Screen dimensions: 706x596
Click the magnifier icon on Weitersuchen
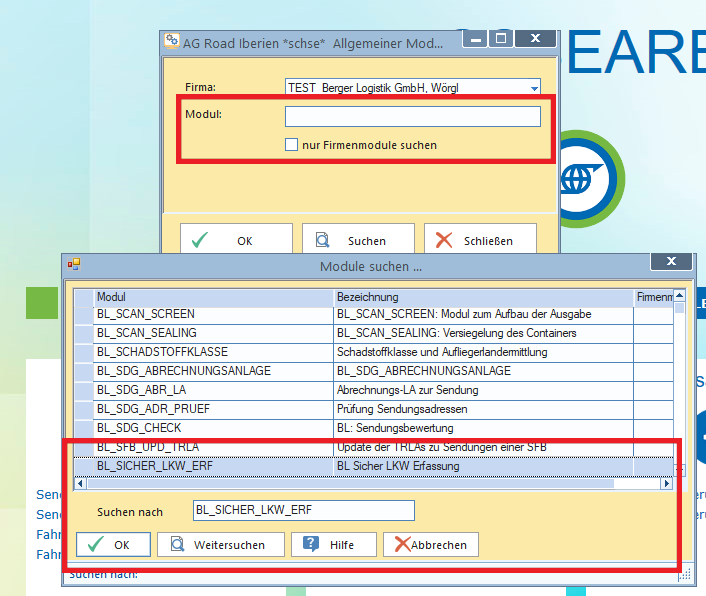click(177, 544)
